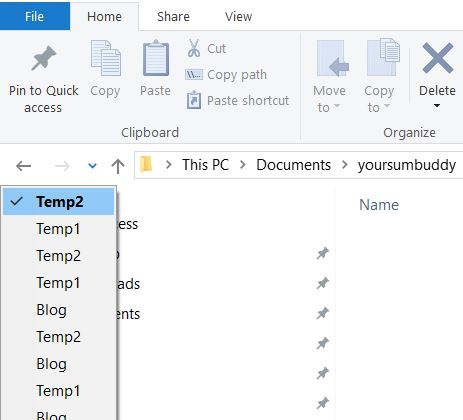
Task: Expand the chevron before This PC
Action: click(169, 165)
